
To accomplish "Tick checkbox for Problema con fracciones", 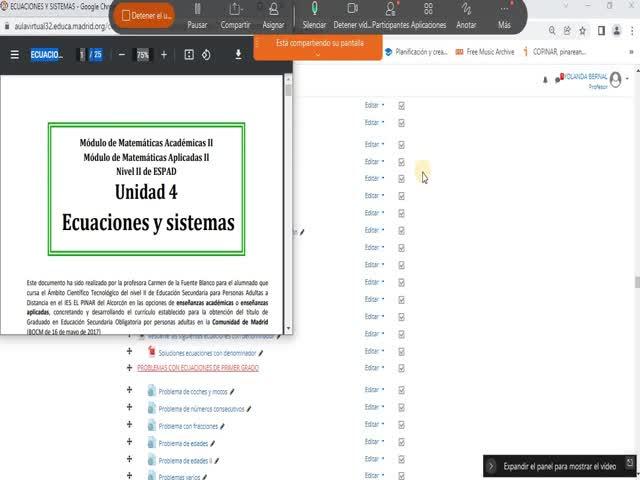I will pyautogui.click(x=402, y=425).
